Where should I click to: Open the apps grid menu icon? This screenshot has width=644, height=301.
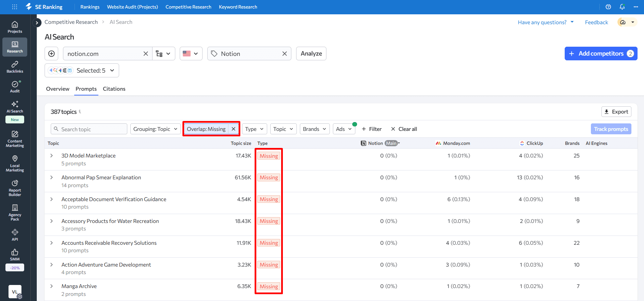(15, 7)
